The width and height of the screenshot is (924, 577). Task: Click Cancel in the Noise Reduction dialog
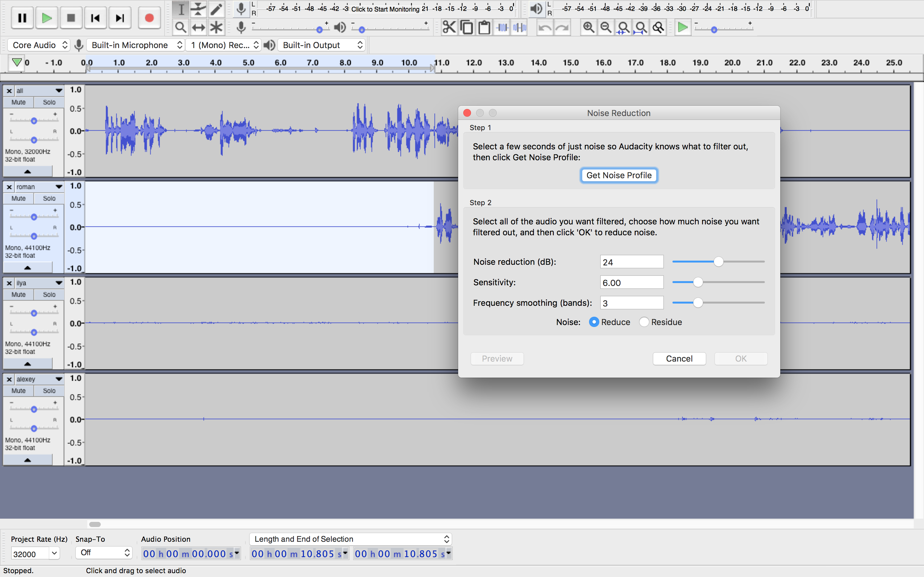[x=679, y=359]
